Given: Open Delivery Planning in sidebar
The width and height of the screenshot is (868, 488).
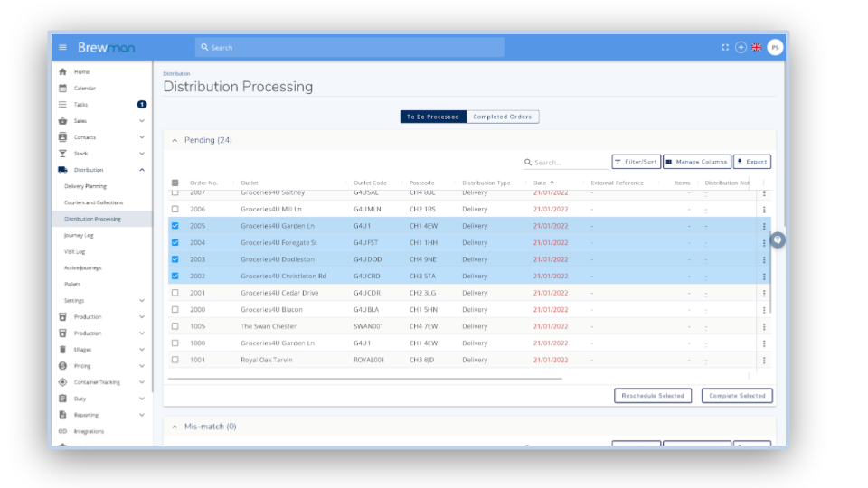Looking at the screenshot, I should [85, 186].
